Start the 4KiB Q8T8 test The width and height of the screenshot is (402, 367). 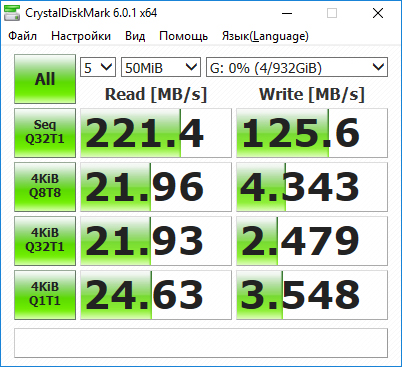(45, 187)
